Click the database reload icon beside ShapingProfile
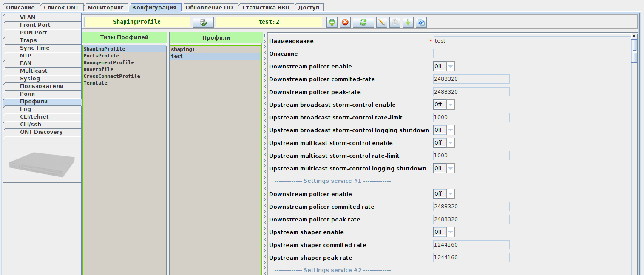Screen dimensions: 644x275 click(203, 22)
